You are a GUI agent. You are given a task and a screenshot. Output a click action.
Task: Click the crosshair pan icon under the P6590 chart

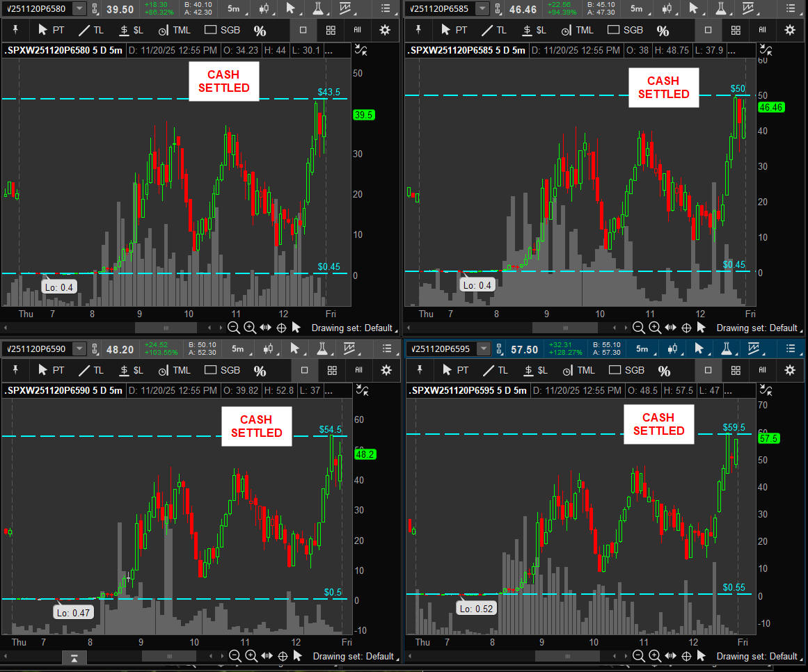click(281, 656)
